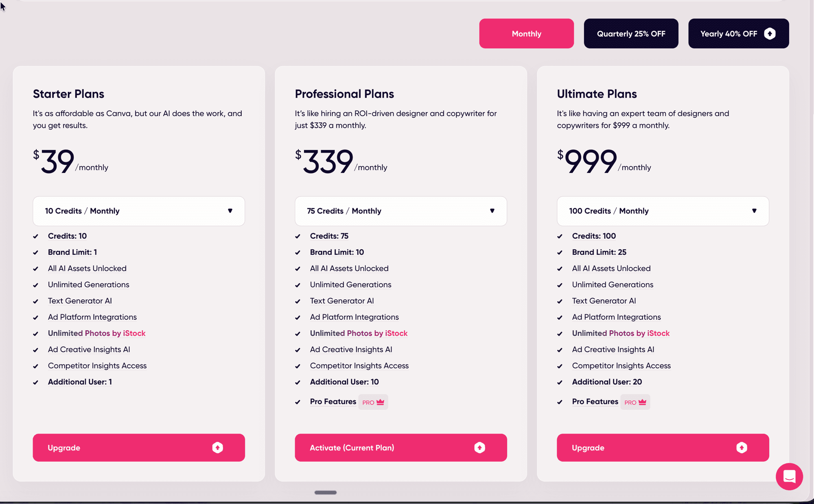Click the PRO crown badge in Professional plan

tap(372, 402)
